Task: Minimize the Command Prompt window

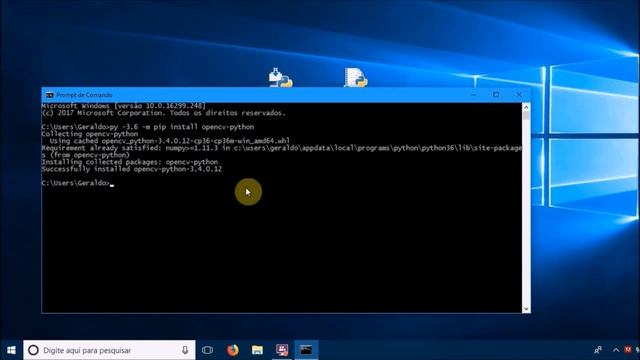Action: pyautogui.click(x=473, y=95)
